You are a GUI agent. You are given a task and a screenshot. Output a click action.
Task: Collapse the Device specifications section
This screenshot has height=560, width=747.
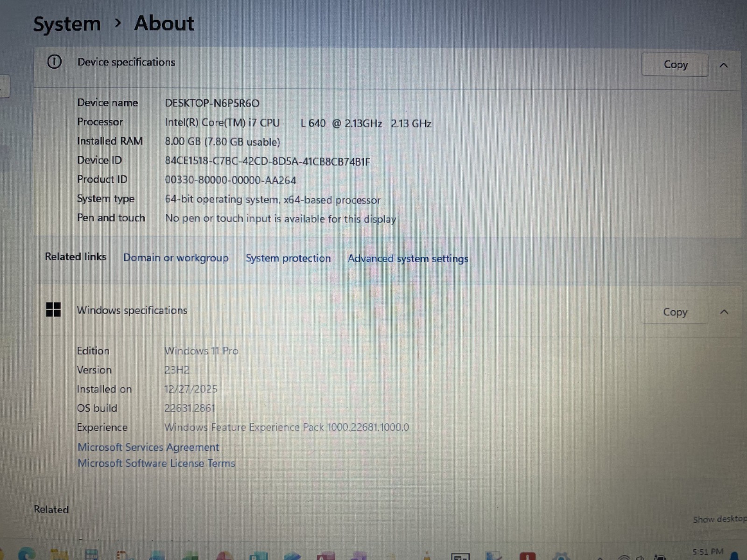pos(724,65)
